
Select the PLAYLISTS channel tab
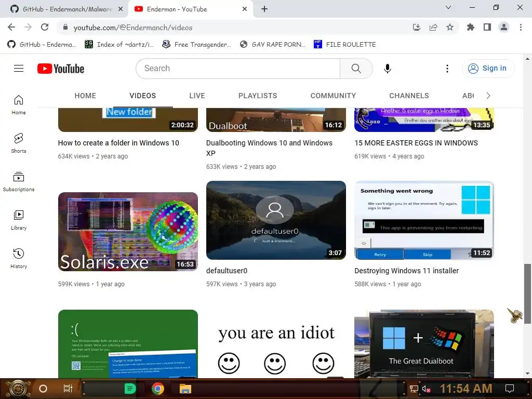(258, 96)
